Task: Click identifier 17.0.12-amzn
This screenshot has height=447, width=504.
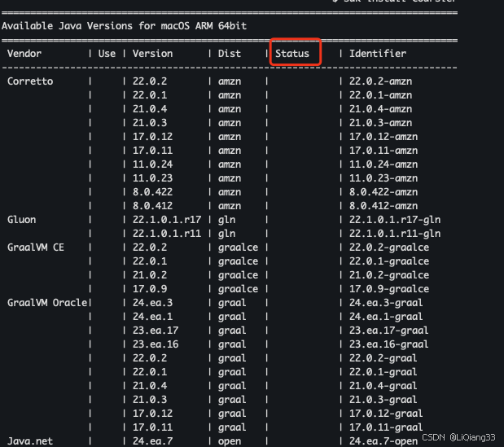Action: (x=383, y=137)
